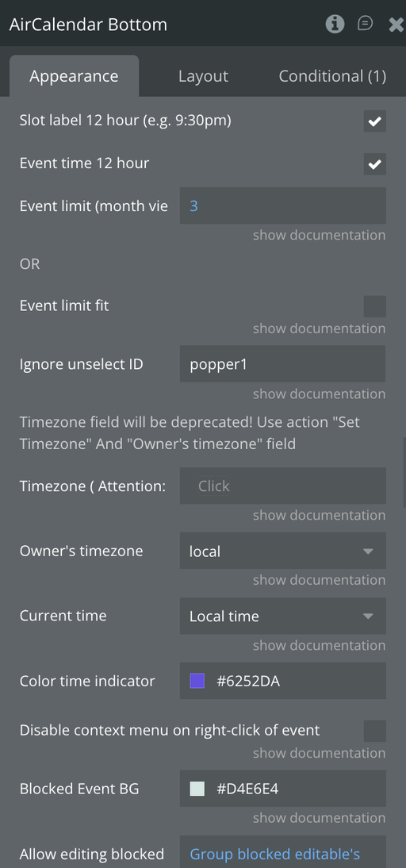Open the element info icon
Viewport: 406px width, 868px height.
pyautogui.click(x=335, y=24)
